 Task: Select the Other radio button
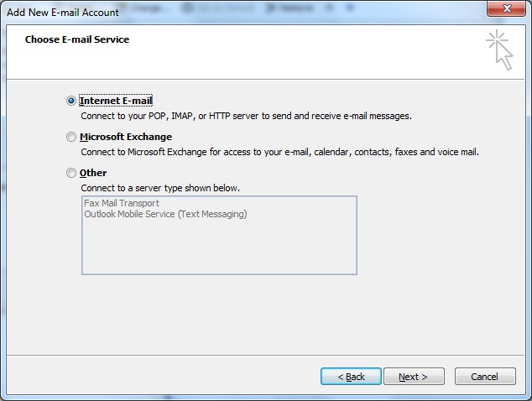(x=71, y=173)
